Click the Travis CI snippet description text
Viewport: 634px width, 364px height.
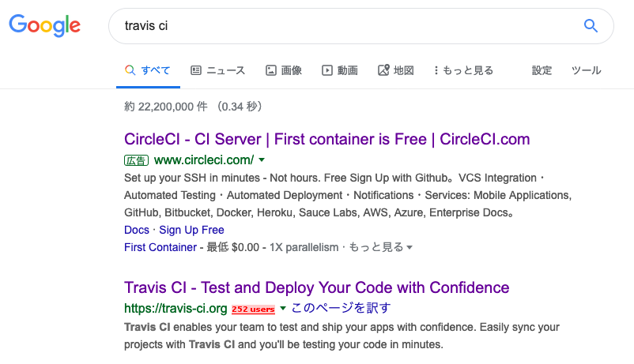342,336
